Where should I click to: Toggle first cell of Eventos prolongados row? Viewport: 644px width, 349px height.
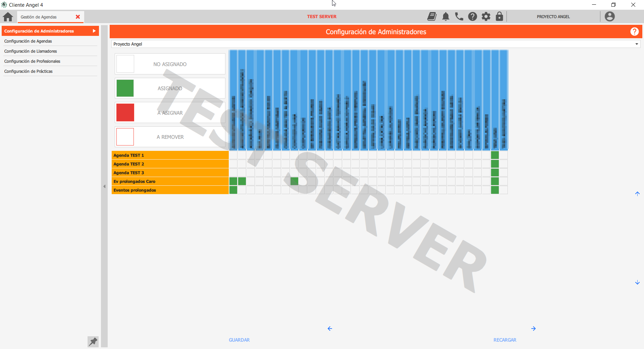233,190
